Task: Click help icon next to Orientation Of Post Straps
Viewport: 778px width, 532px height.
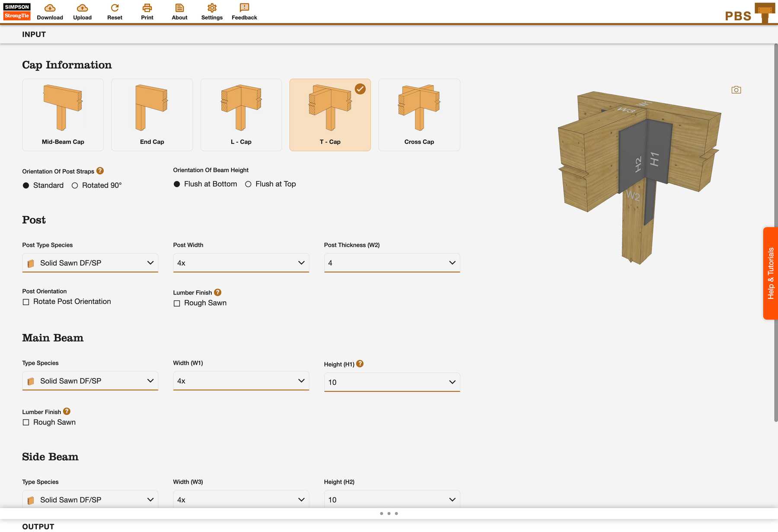Action: (100, 171)
